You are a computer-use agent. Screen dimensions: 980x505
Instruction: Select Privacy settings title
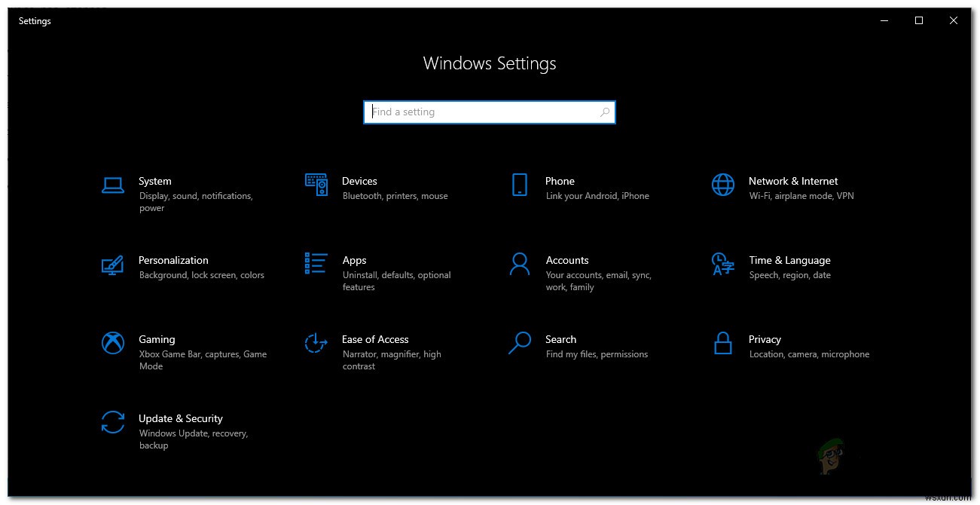point(765,340)
